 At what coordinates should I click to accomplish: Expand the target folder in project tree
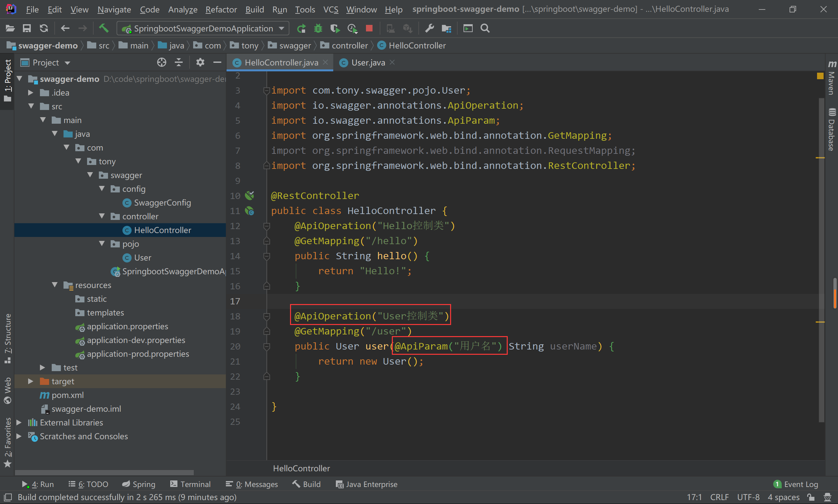(x=30, y=381)
